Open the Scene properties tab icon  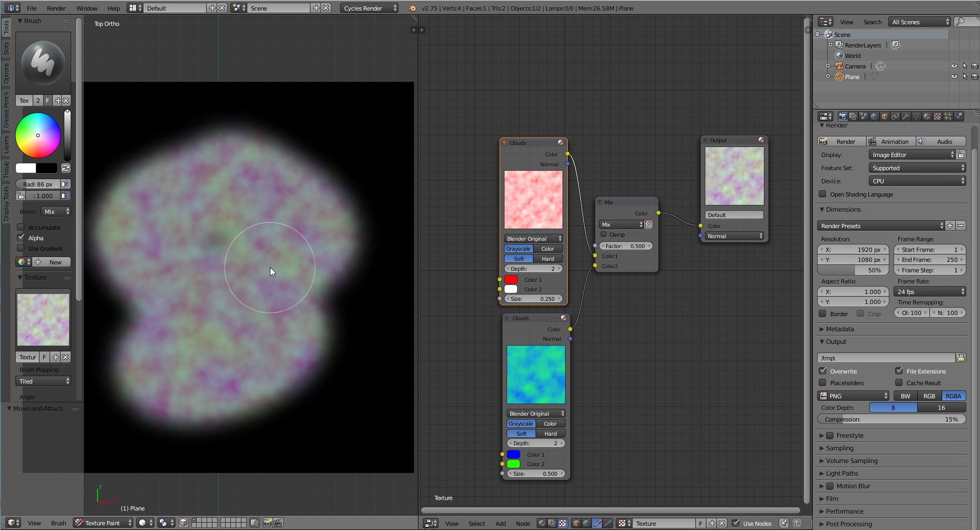click(x=863, y=116)
